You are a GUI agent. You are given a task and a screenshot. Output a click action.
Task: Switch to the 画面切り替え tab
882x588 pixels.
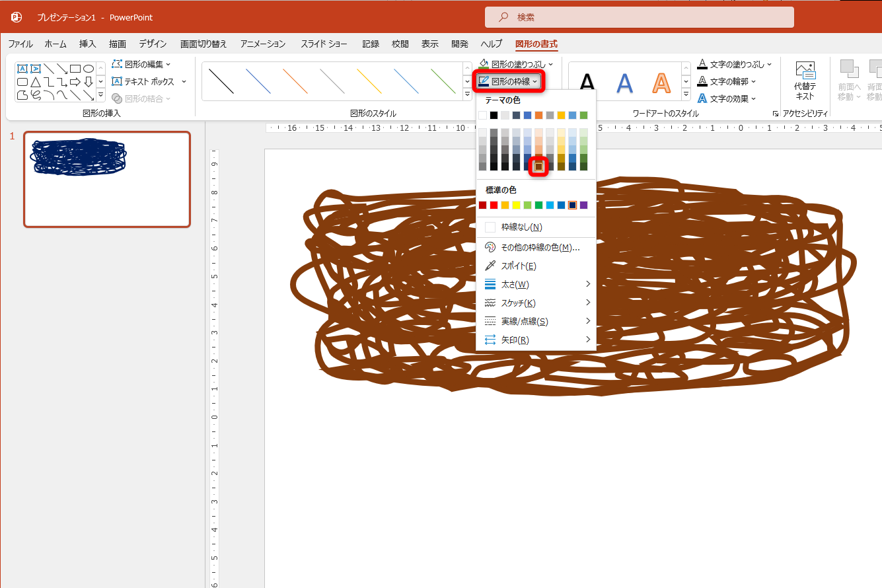[x=203, y=44]
